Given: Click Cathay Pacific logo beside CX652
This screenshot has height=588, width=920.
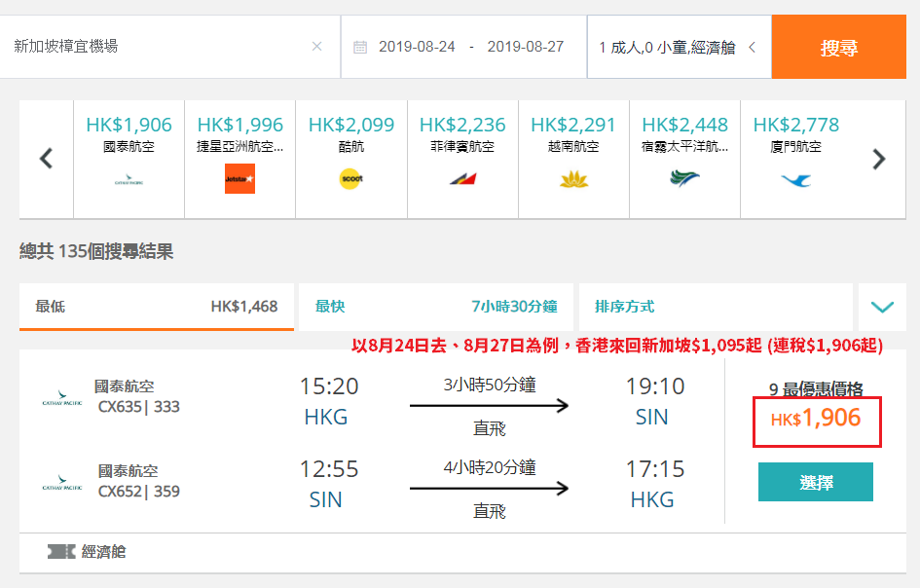Looking at the screenshot, I should (62, 483).
